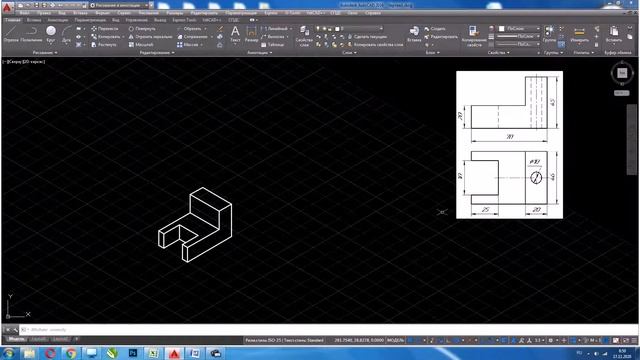Image resolution: width=640 pixels, height=360 pixels.
Task: Click the coordinates readout in status bar
Action: [x=359, y=340]
